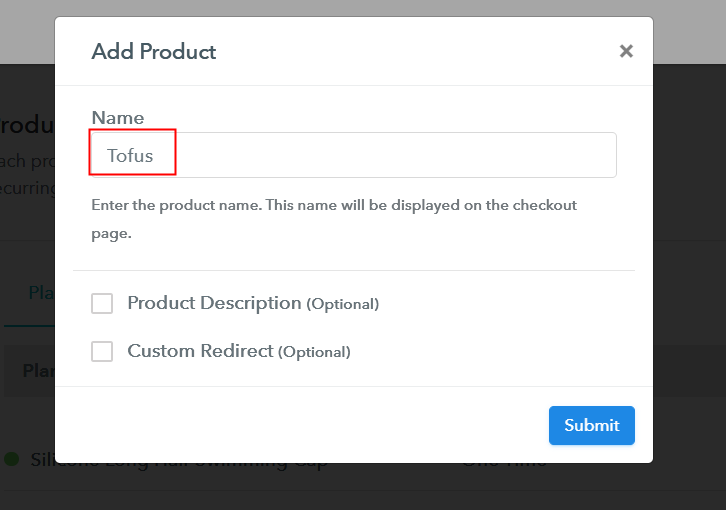Enable the Product Description checkbox

[x=102, y=304]
